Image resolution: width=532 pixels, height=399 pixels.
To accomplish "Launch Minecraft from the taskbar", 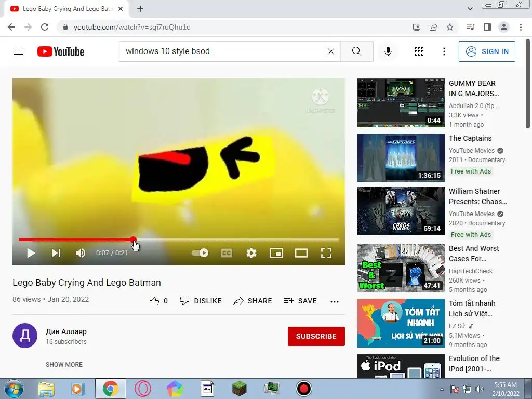I will (x=239, y=389).
